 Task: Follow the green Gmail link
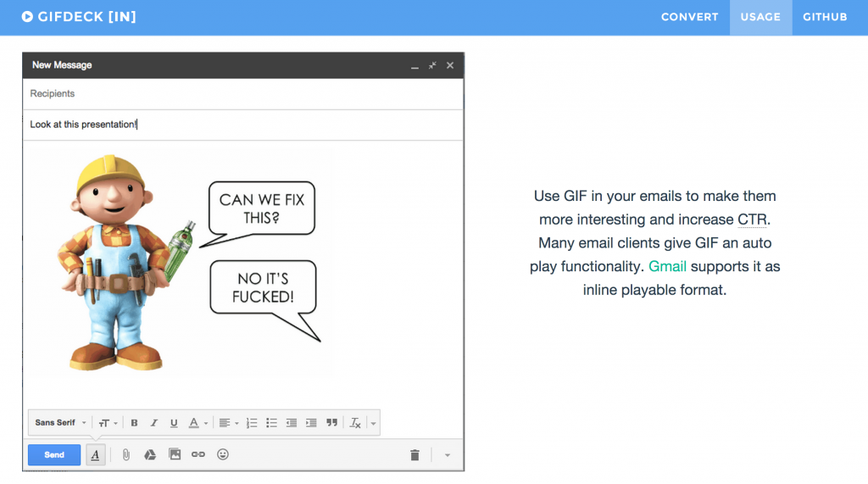point(669,266)
